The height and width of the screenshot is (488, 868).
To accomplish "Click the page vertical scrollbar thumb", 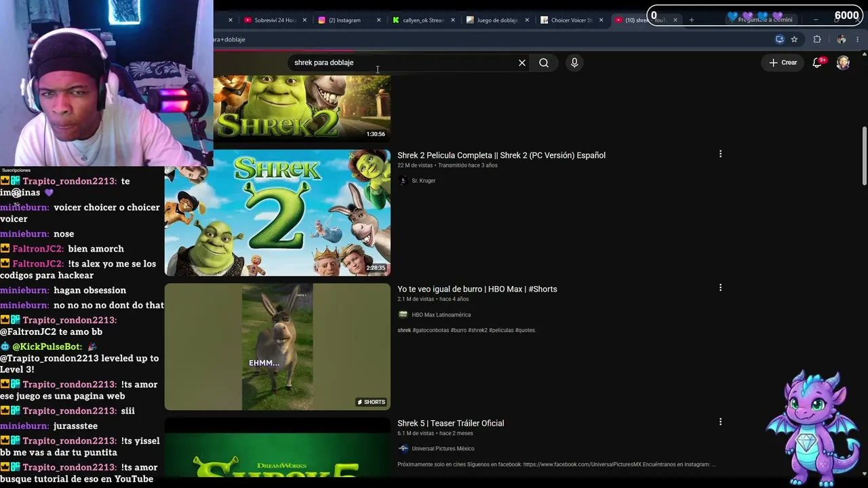I will [x=864, y=155].
